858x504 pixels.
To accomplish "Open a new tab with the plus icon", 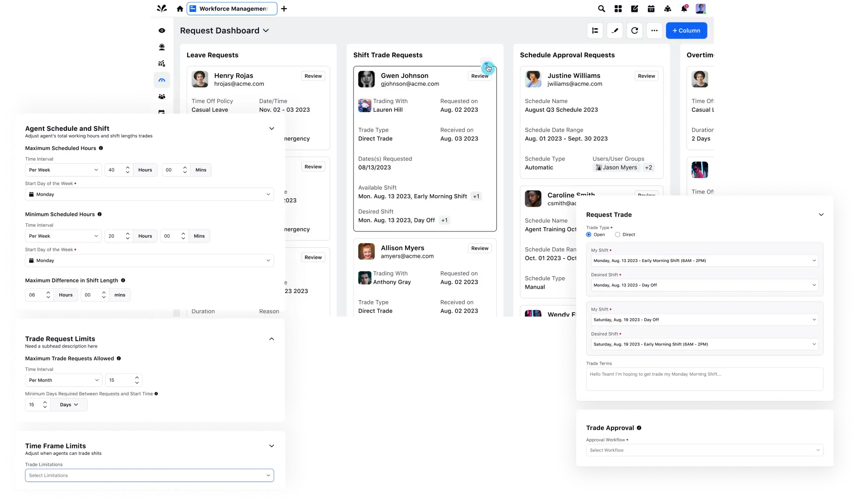I will pos(284,9).
